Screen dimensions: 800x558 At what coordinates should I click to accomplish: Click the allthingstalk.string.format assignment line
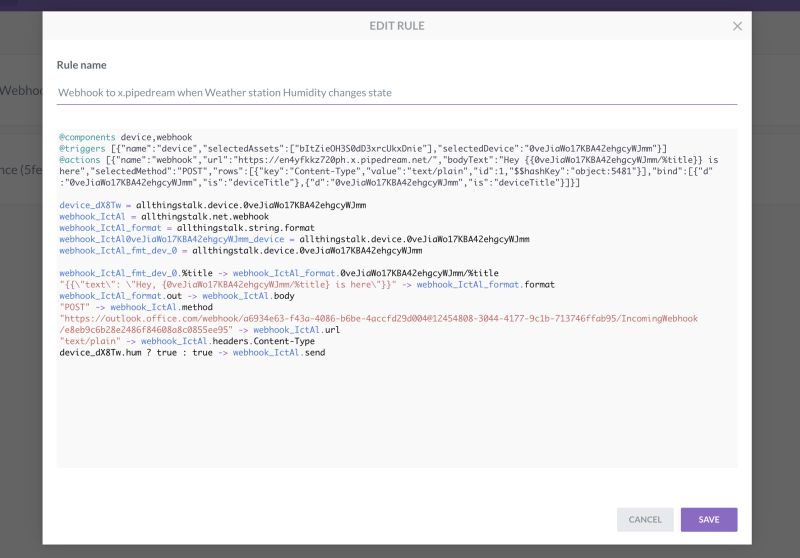[x=187, y=228]
